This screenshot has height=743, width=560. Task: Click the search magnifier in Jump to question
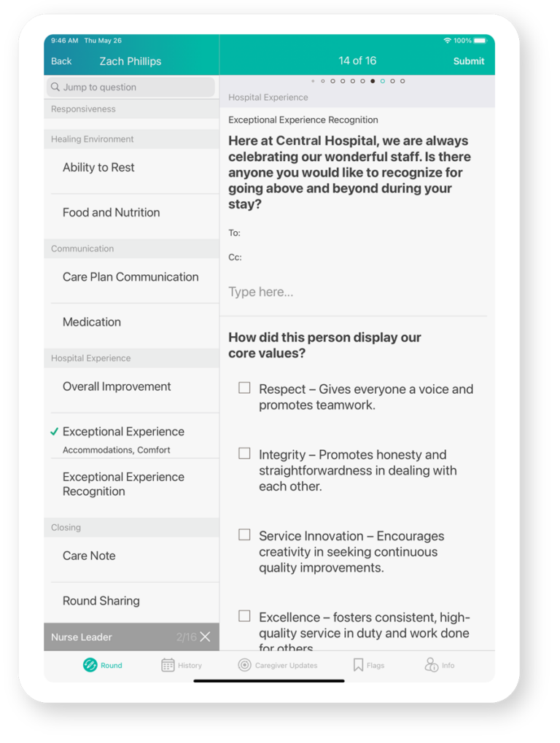pyautogui.click(x=56, y=87)
